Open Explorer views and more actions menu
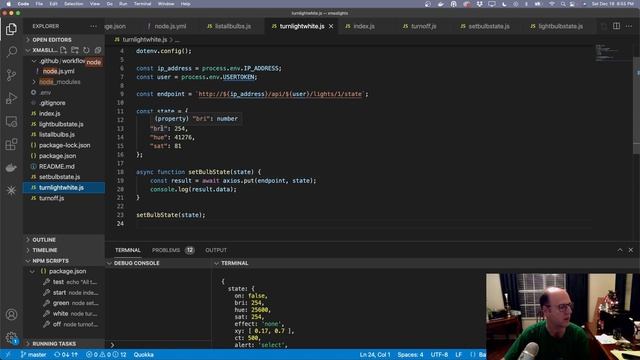This screenshot has height=360, width=640. coord(93,26)
